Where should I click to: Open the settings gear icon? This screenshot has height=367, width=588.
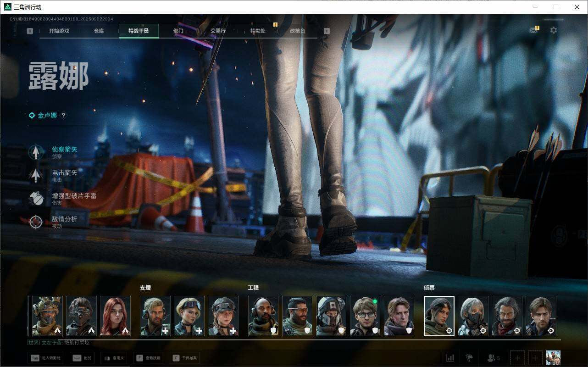click(554, 30)
